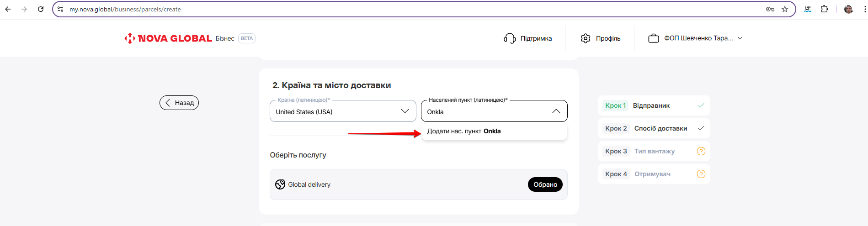Click the Nova Global logo
The width and height of the screenshot is (868, 226).
[168, 38]
